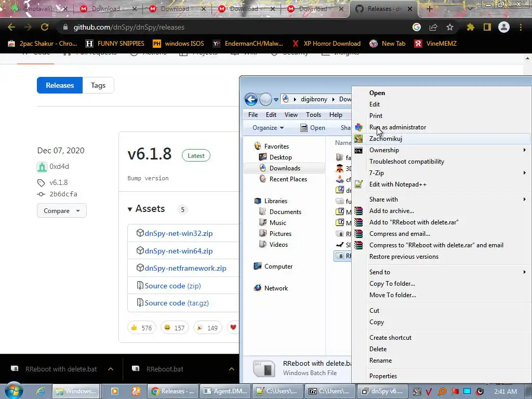This screenshot has width=532, height=399.
Task: Click Chrome back navigation arrow
Action: tap(11, 27)
